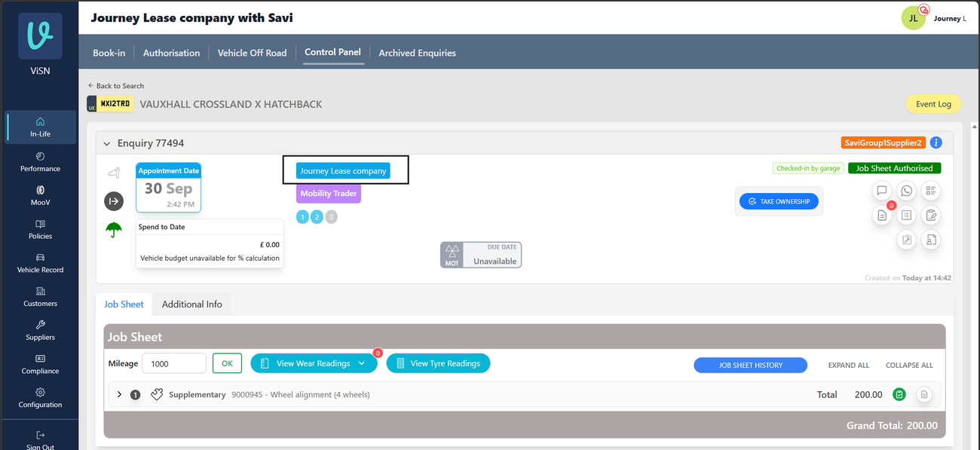Click the blue info icon next to SaviGroup1Supplier2
This screenshot has height=450, width=980.
coord(936,142)
